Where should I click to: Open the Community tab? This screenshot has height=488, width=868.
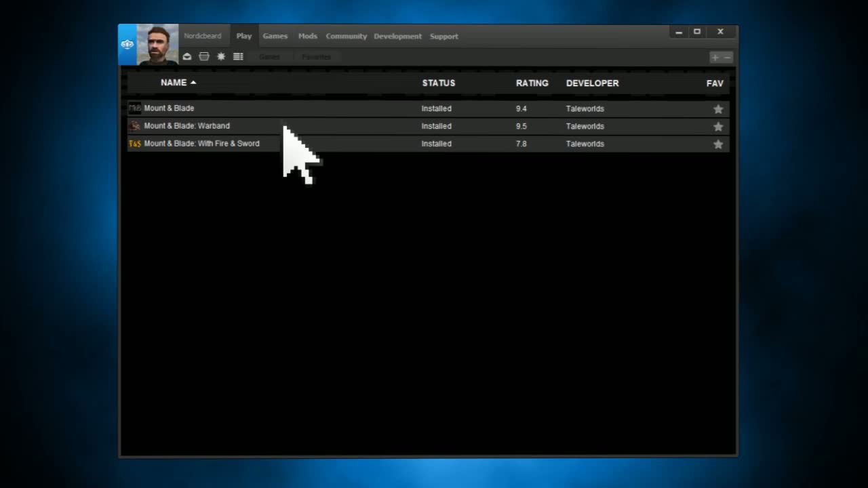coord(346,37)
